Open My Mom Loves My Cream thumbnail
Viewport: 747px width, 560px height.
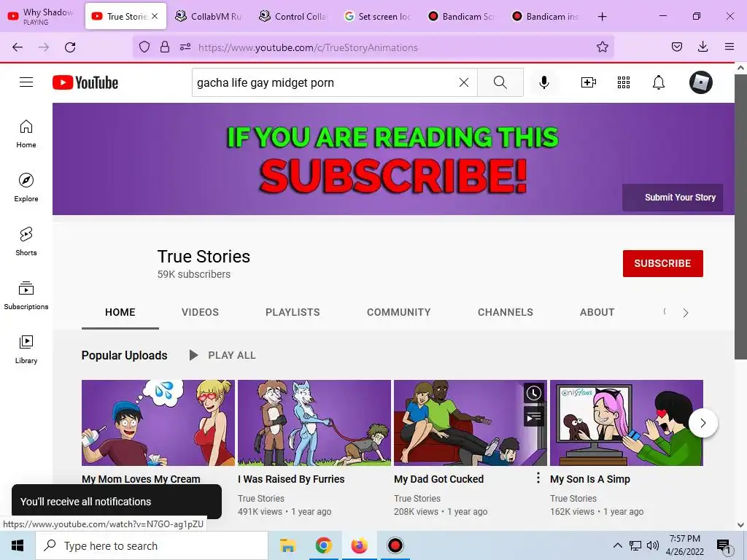tap(158, 423)
